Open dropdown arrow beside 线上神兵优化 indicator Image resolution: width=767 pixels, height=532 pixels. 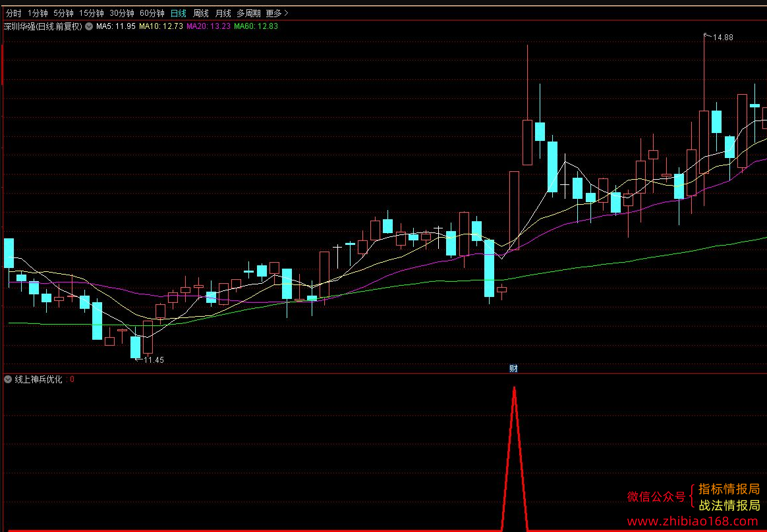[8, 379]
